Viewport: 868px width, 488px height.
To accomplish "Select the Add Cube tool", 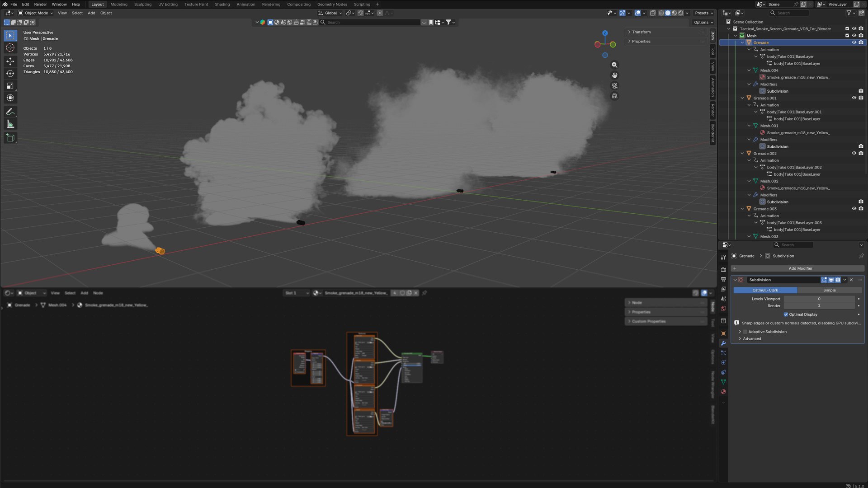I will click(x=10, y=138).
